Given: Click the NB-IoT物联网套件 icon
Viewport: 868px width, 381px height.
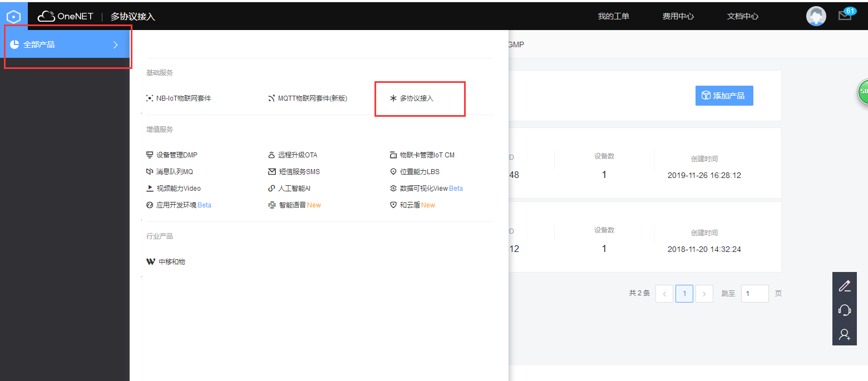Looking at the screenshot, I should [x=150, y=98].
